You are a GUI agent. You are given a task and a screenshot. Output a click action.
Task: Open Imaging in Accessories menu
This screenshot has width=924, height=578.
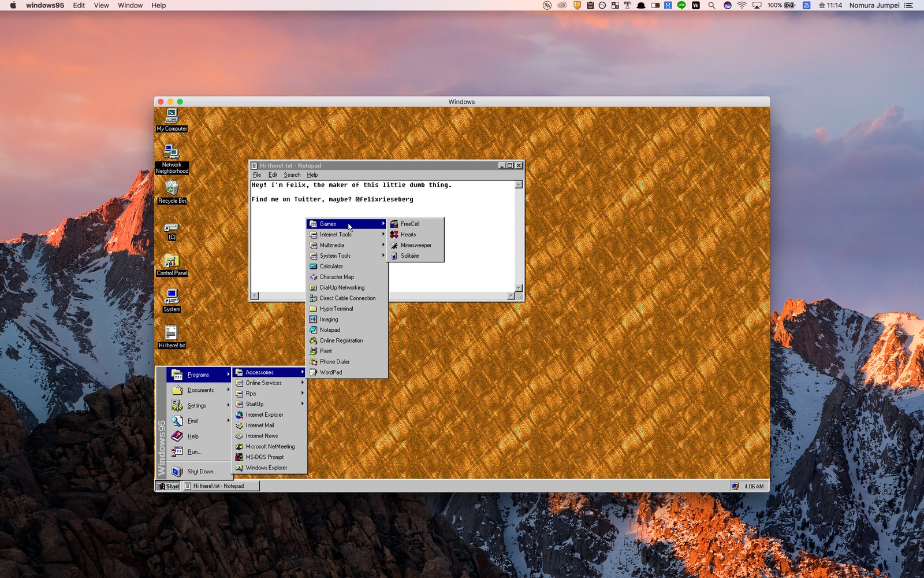coord(347,319)
